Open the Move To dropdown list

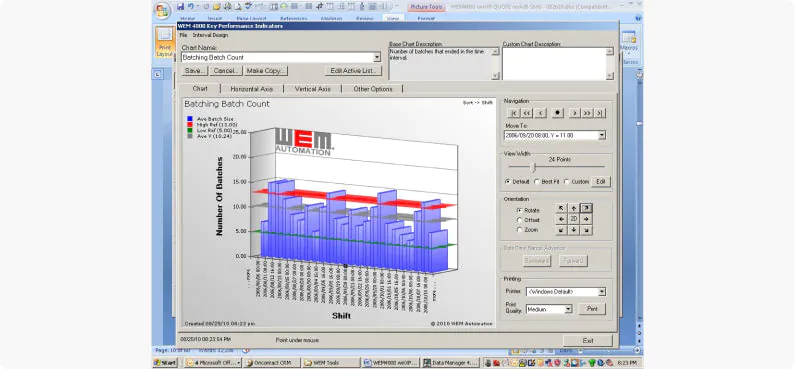pyautogui.click(x=602, y=135)
